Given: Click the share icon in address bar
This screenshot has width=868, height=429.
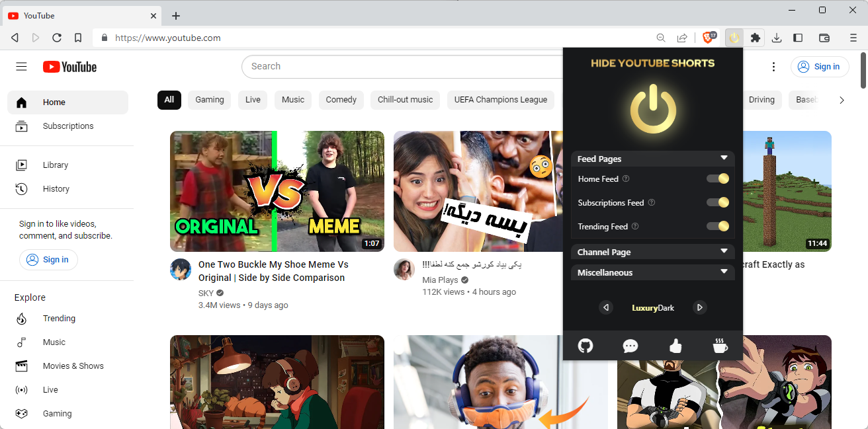Looking at the screenshot, I should click(x=682, y=38).
